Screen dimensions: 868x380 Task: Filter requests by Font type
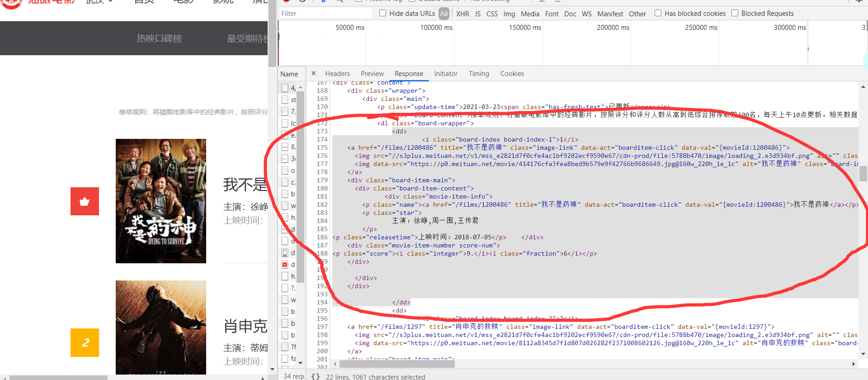pos(552,14)
